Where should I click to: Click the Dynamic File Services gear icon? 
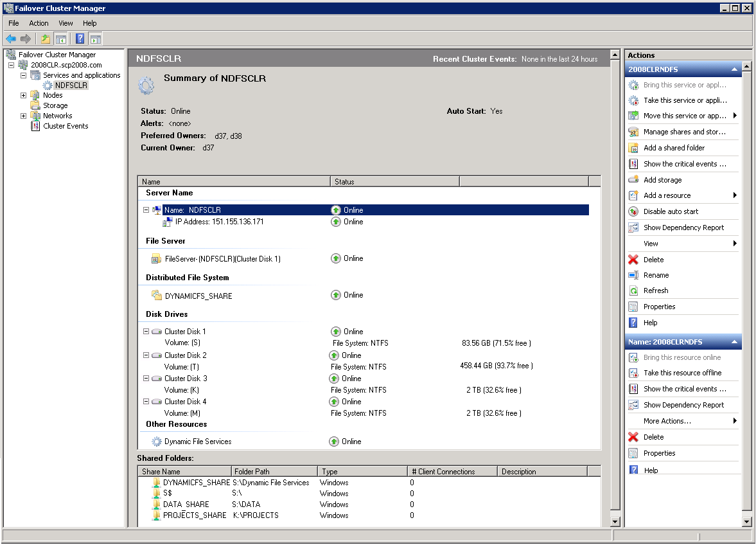(157, 442)
